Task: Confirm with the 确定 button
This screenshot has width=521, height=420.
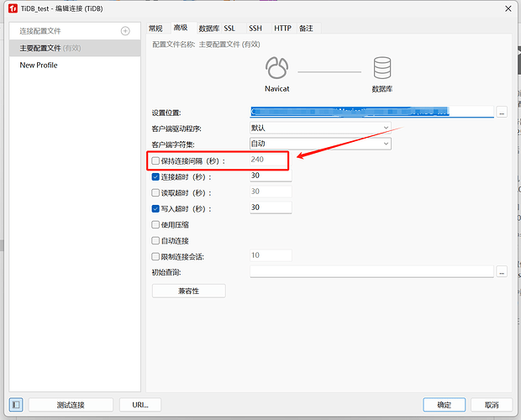Action: pos(444,405)
